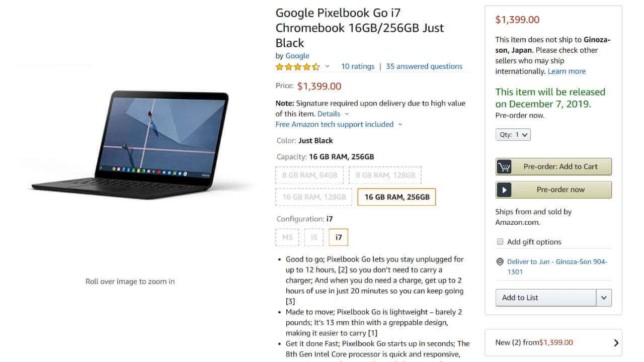Viewport: 644px width, 362px height.
Task: Open the Qty quantity dropdown
Action: [513, 135]
